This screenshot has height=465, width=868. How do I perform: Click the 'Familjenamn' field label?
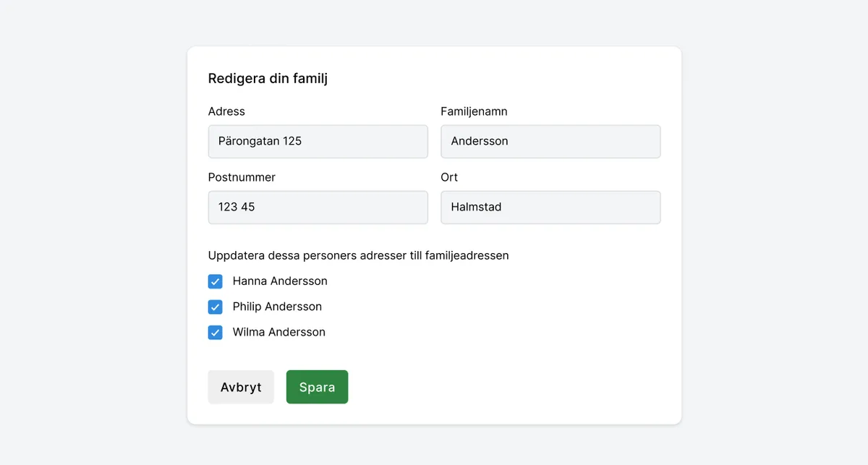pyautogui.click(x=474, y=111)
